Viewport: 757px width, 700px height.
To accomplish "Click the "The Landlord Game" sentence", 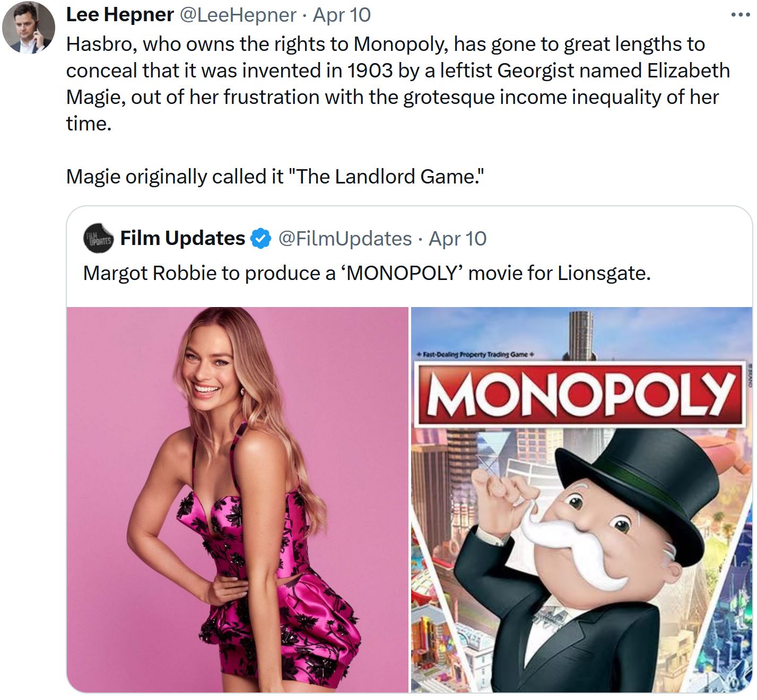I will click(x=275, y=177).
